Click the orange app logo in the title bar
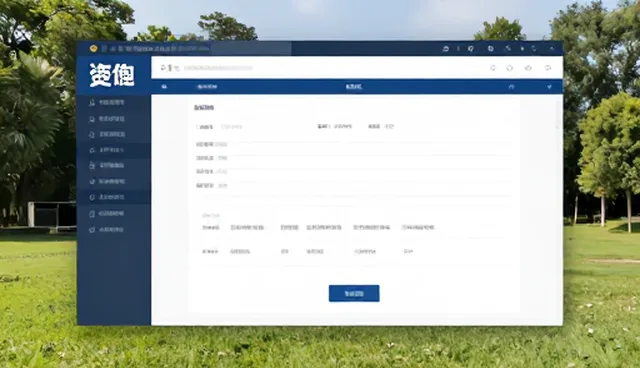640x368 pixels. tap(93, 49)
